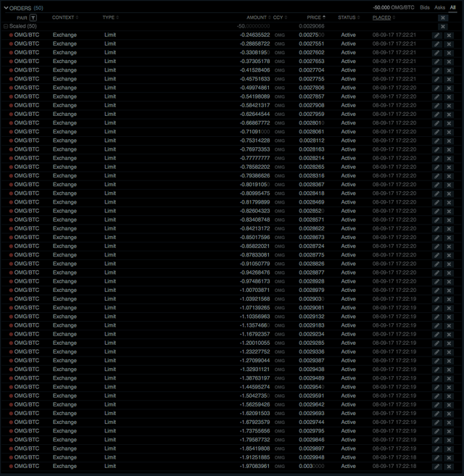Sort orders by TYPE column
The width and height of the screenshot is (464, 476).
[x=111, y=17]
